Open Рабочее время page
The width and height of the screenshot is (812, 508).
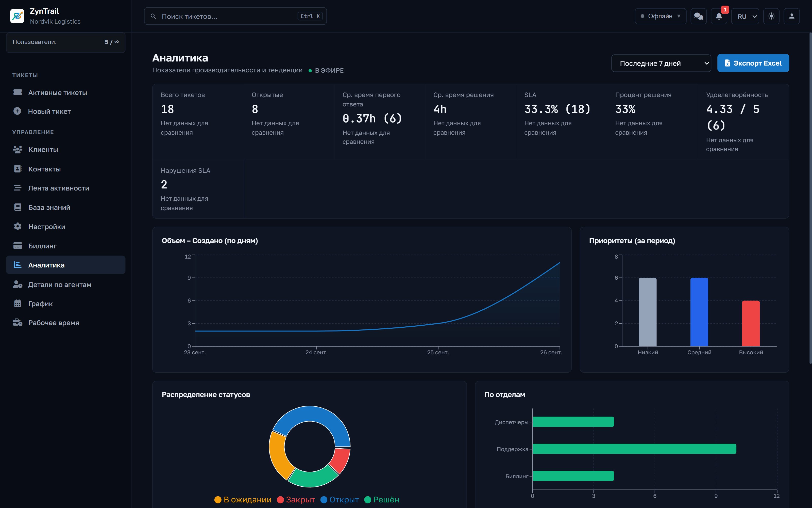(66, 323)
